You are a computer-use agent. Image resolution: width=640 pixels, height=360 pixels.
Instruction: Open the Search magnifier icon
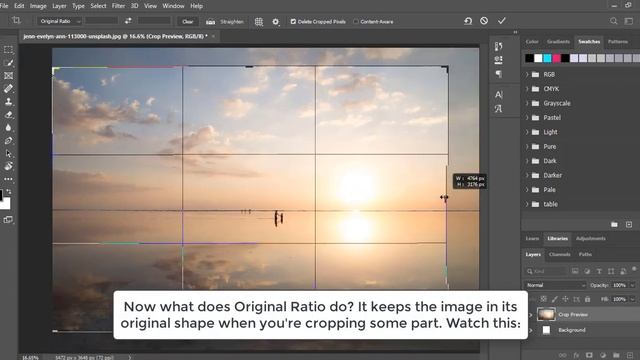(x=613, y=21)
